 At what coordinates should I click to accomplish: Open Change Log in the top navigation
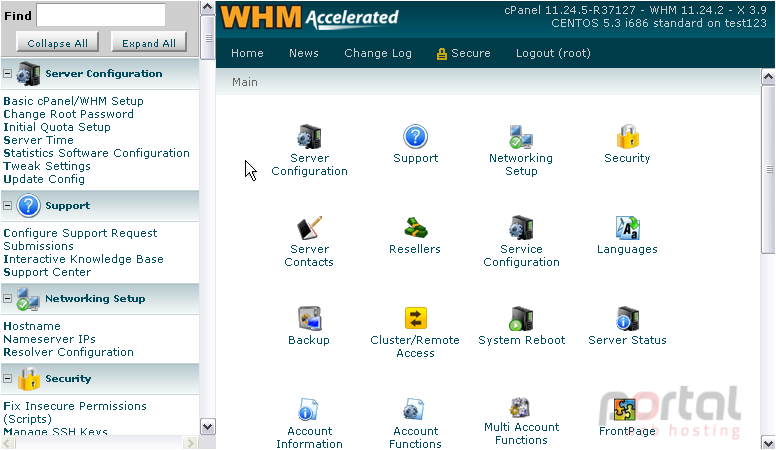pyautogui.click(x=378, y=53)
